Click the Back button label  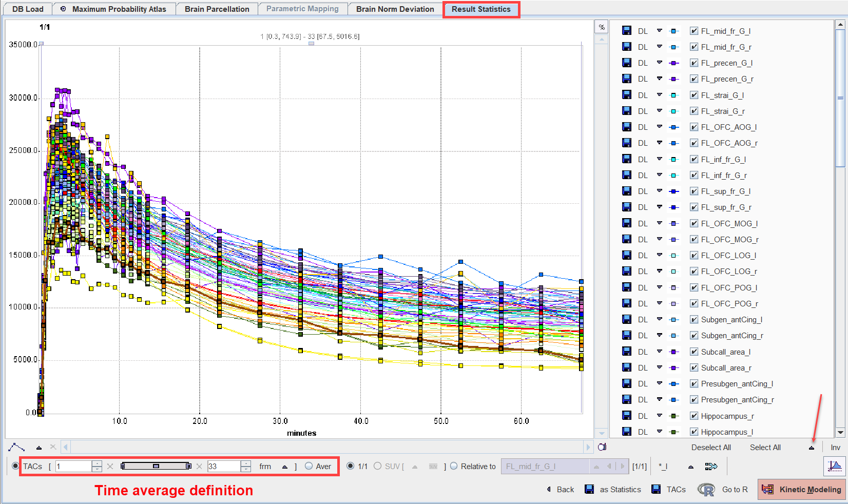click(565, 490)
